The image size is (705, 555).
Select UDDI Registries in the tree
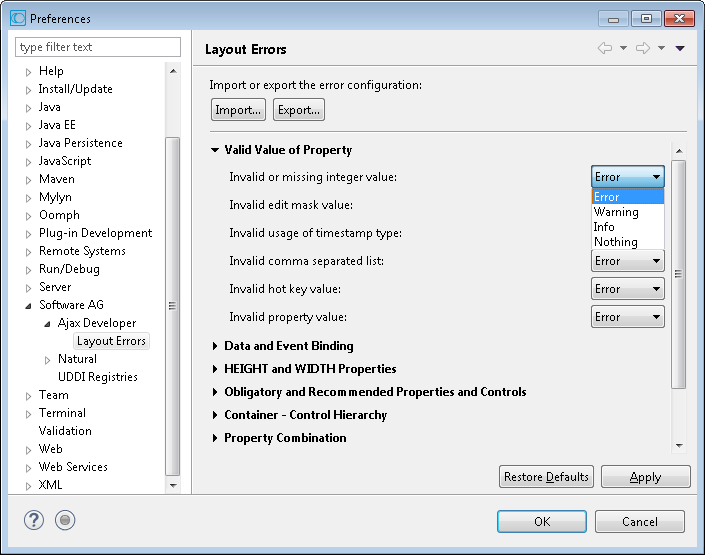tap(98, 377)
